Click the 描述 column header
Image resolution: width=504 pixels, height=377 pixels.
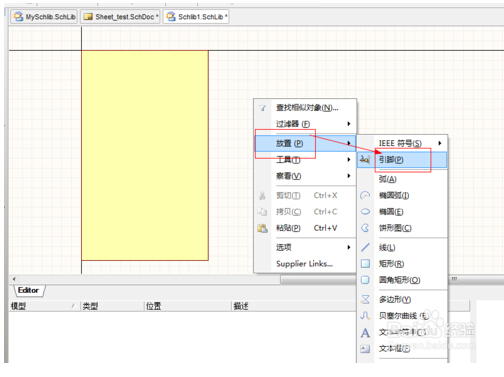tap(294, 306)
